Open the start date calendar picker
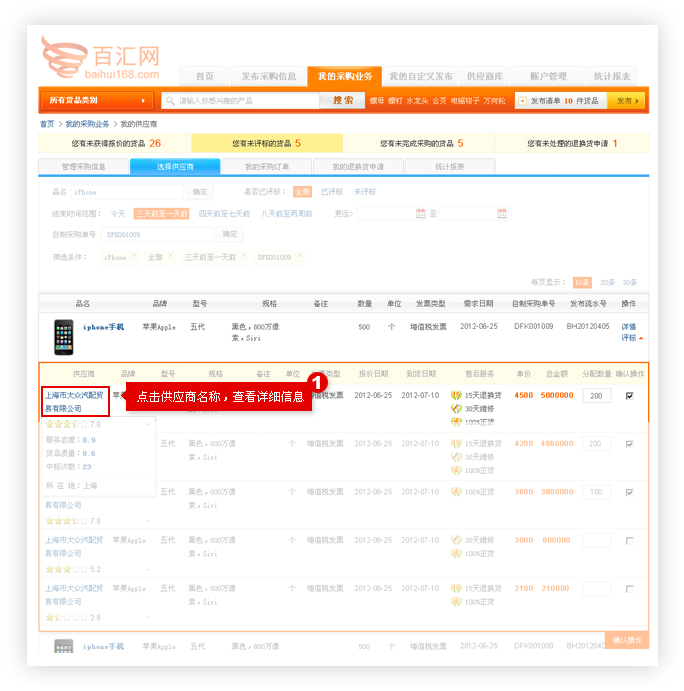Screen dimensions: 684x691 point(421,213)
